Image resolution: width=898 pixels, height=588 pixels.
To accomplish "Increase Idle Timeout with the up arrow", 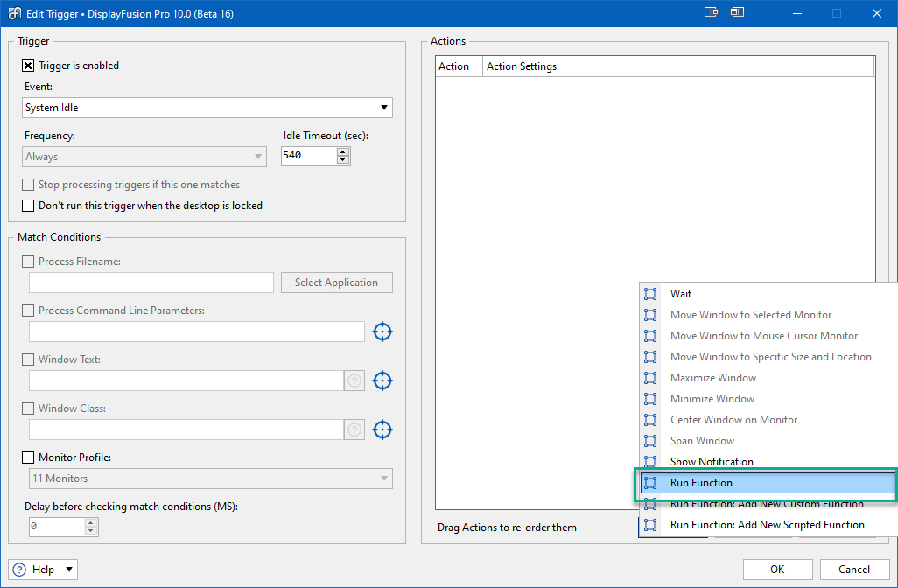I will coord(343,151).
